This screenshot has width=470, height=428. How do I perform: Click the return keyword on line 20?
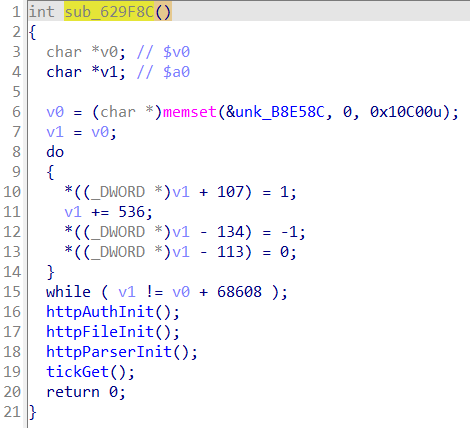pos(73,392)
